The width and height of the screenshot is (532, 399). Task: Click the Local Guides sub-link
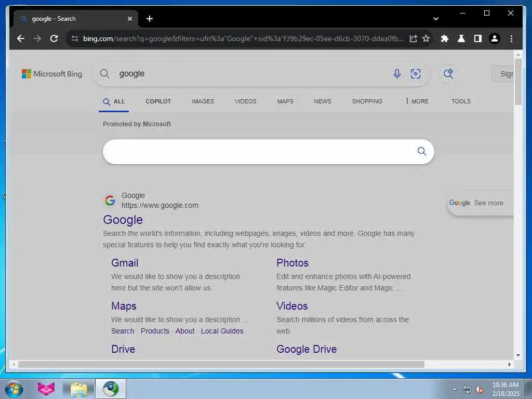click(222, 331)
